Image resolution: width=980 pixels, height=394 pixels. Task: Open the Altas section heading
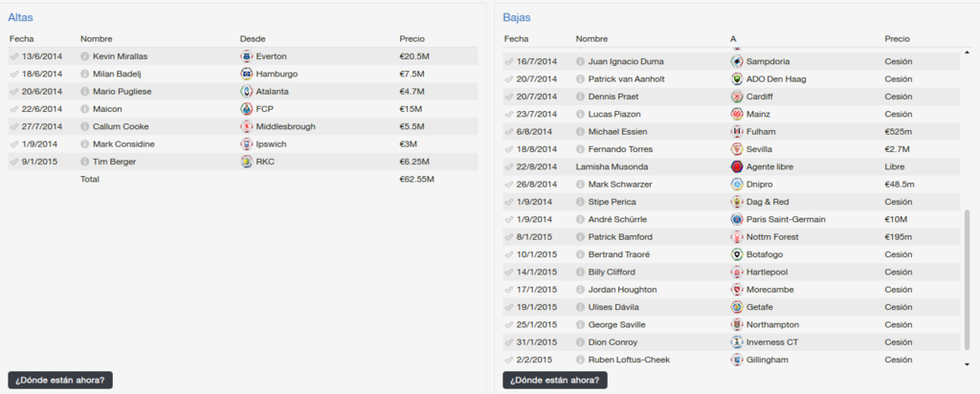pos(21,17)
